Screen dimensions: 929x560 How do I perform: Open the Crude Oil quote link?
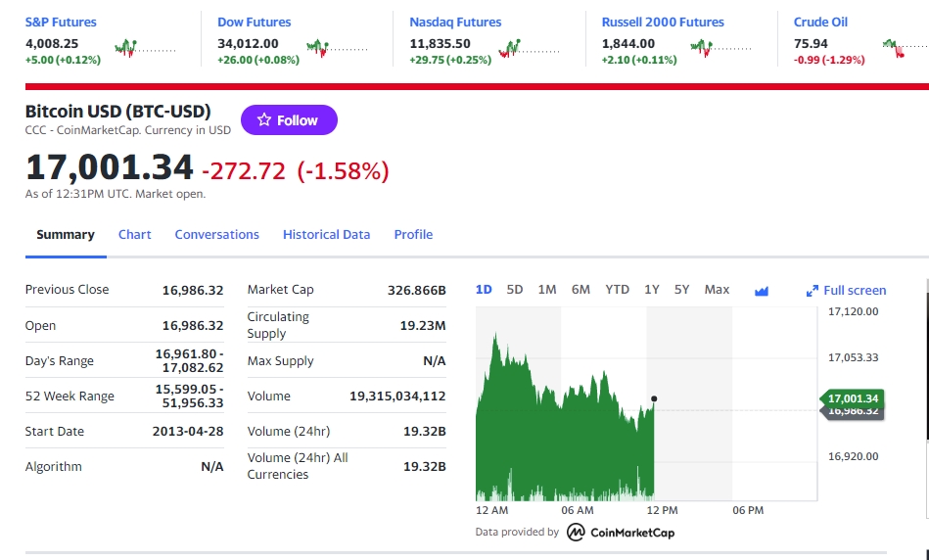(820, 22)
